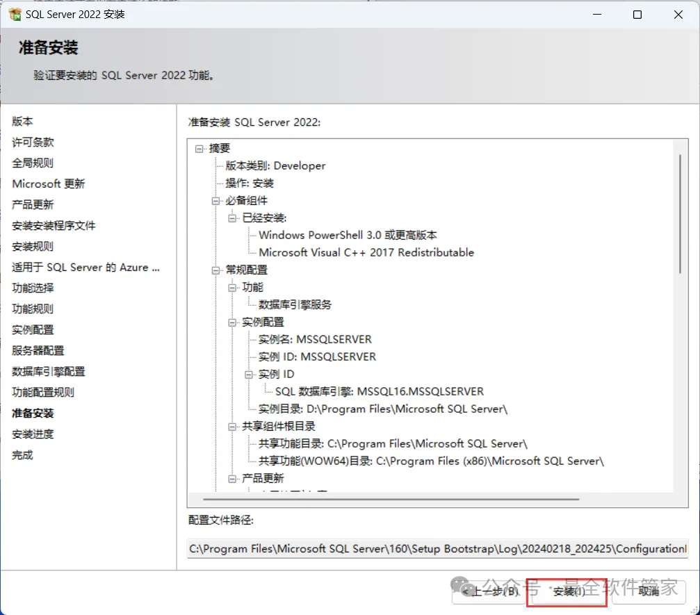Select 版本 step in left sidebar

[22, 122]
